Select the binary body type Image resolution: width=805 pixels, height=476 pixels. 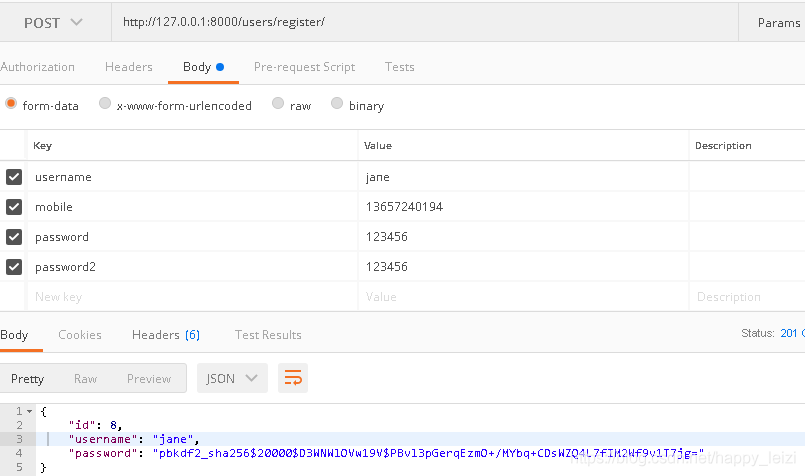tap(337, 104)
